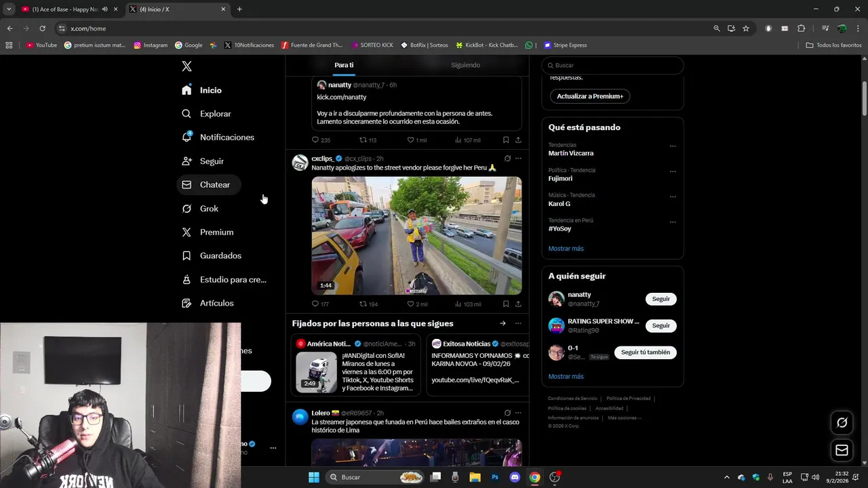Open Windows Start menu
868x488 pixels.
[x=313, y=477]
